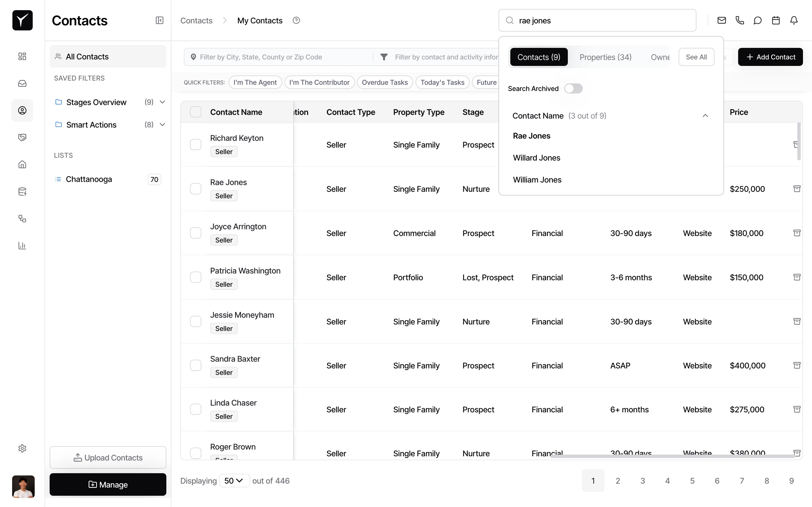Click the Add Contact button
This screenshot has height=507, width=812.
pos(770,57)
